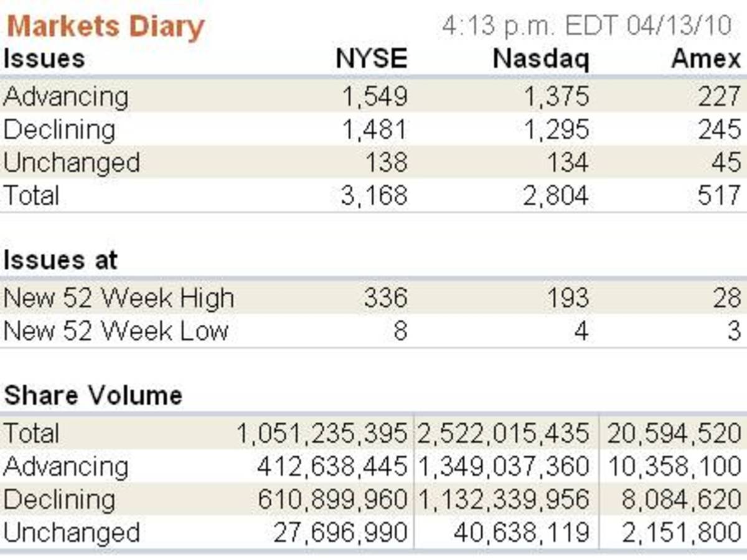Click the Issues section heading
The image size is (747, 560).
(x=44, y=59)
